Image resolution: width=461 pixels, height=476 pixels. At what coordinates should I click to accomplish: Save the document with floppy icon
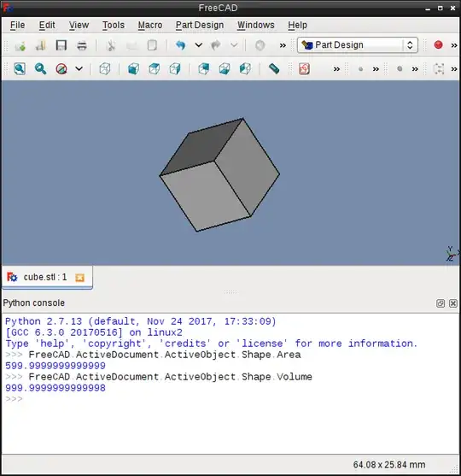[61, 45]
